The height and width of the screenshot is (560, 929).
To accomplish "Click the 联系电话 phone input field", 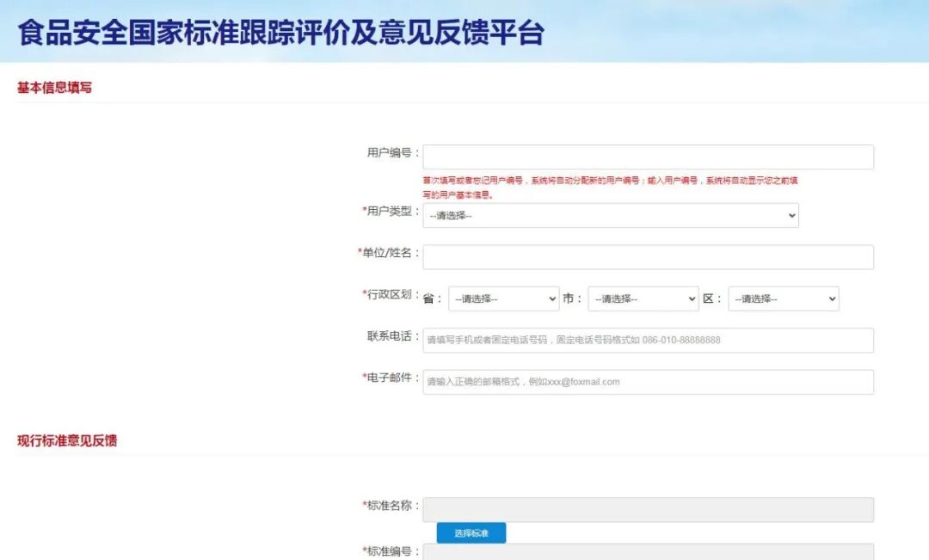I will [x=648, y=340].
